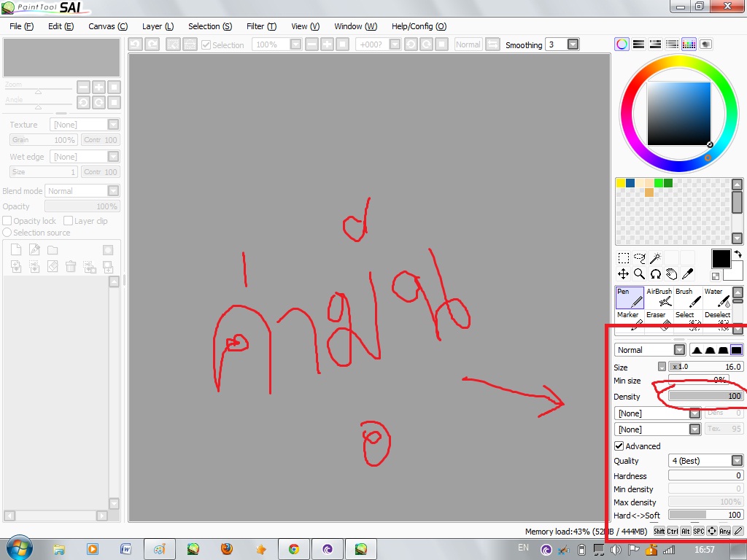Click the Ctrl modifier button

pos(672,531)
